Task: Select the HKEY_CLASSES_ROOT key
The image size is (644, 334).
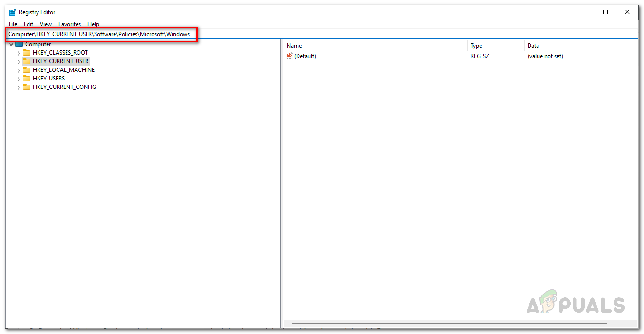Action: click(60, 53)
